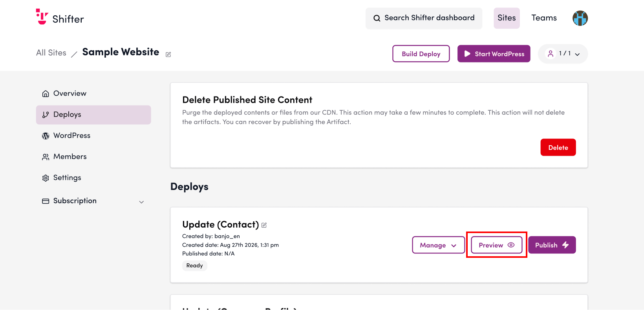Open Settings in the sidebar
This screenshot has height=310, width=644.
tap(93, 178)
